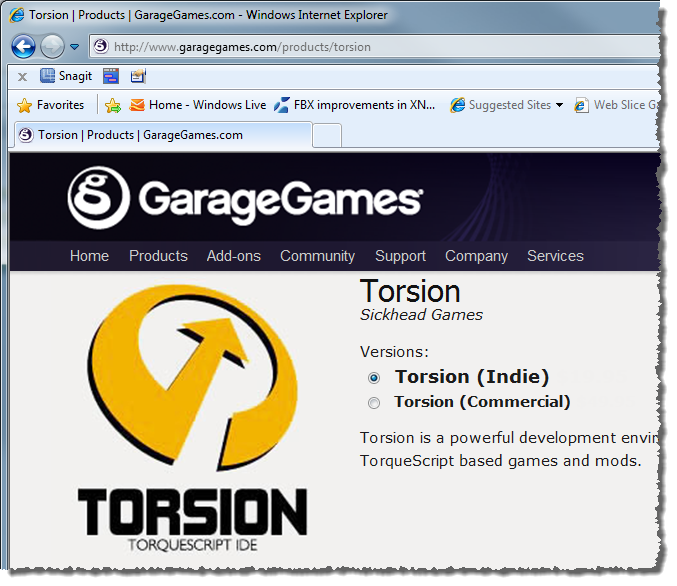
Task: Click the address bar URL field
Action: [x=374, y=47]
